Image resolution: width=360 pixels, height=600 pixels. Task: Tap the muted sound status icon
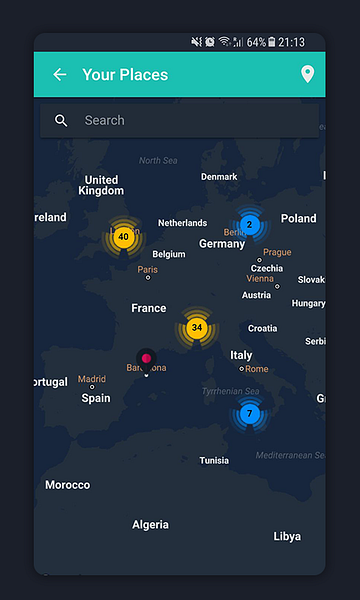click(197, 42)
